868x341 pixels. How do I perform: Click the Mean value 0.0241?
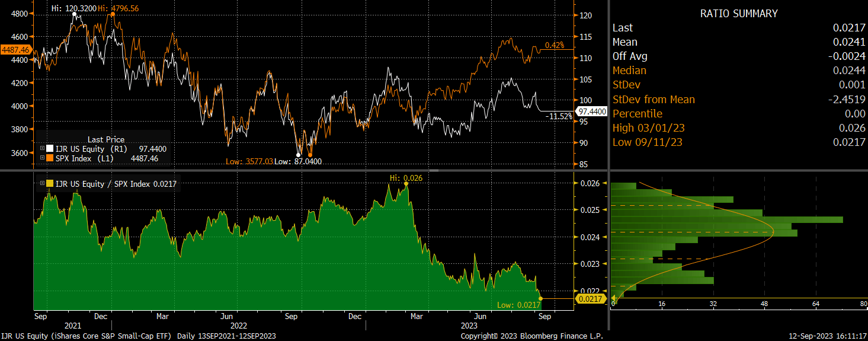pos(850,42)
